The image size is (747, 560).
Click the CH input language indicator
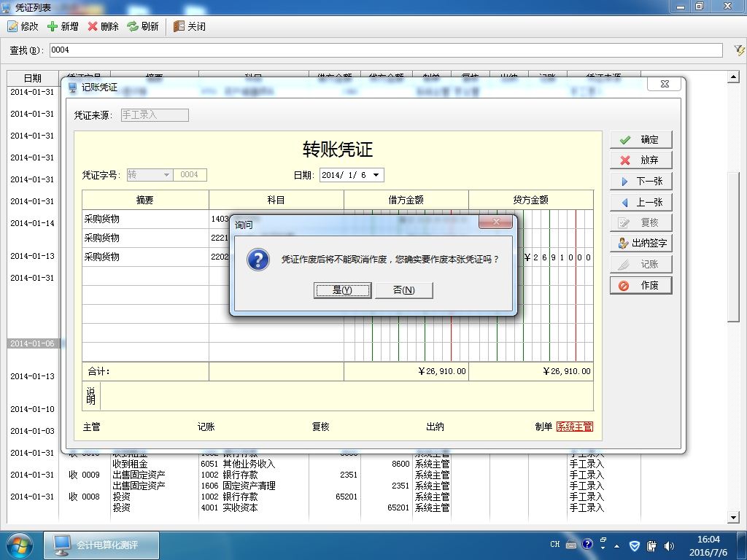pyautogui.click(x=555, y=544)
